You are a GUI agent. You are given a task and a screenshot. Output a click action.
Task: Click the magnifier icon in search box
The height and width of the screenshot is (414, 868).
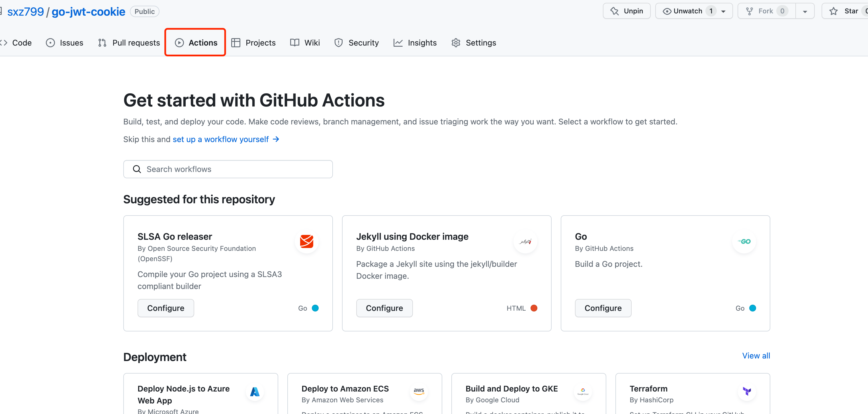coord(137,169)
